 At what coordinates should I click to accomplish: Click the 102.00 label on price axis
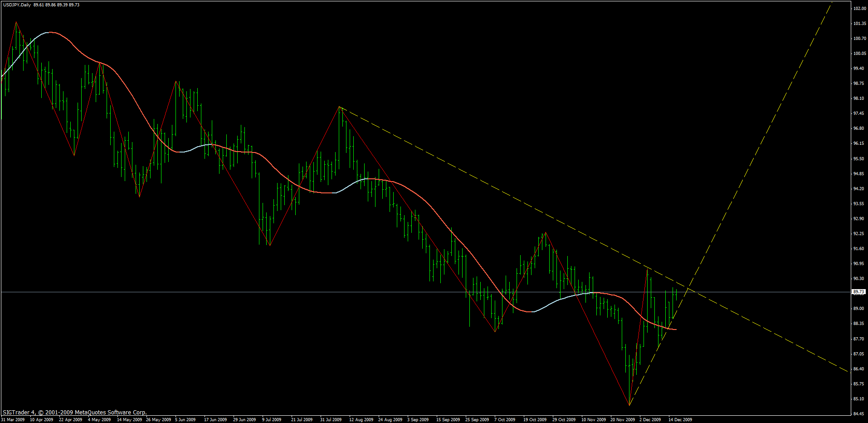(859, 9)
